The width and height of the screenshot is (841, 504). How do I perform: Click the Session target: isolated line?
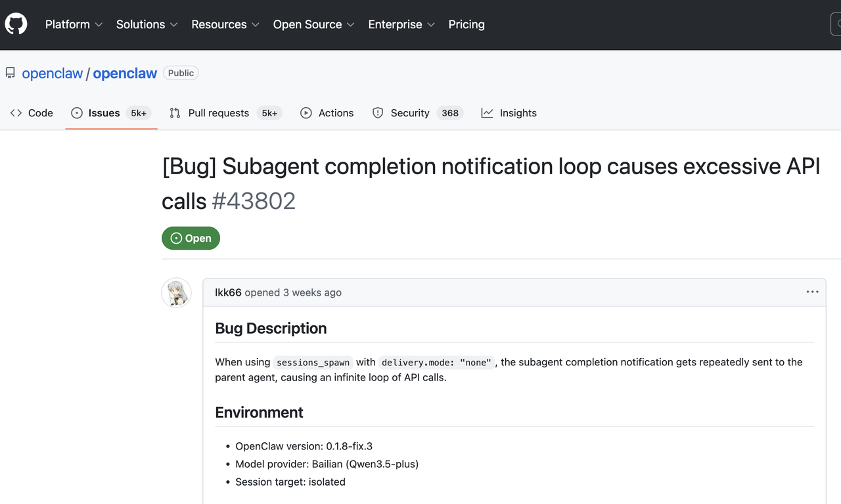[x=290, y=482]
